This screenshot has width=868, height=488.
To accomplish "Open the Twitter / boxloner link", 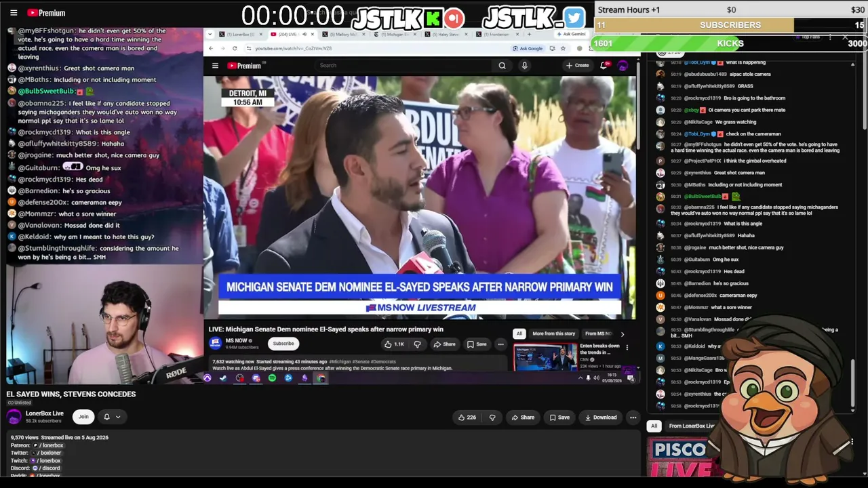I will [45, 453].
